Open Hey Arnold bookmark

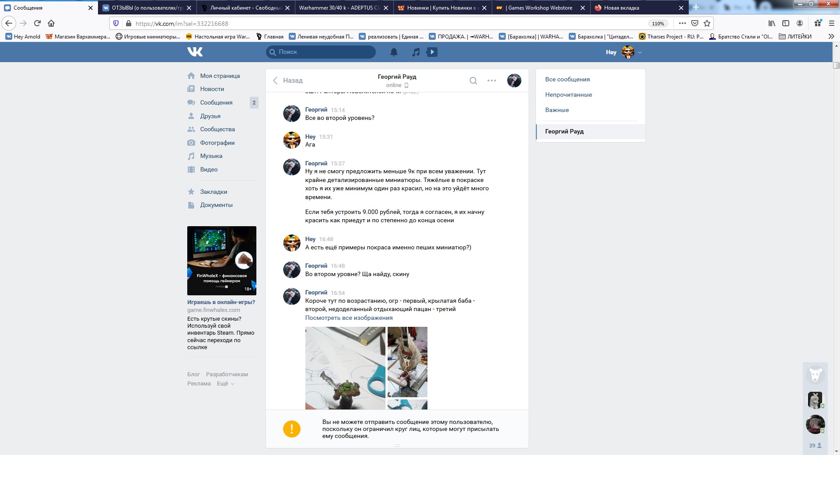[x=23, y=37]
